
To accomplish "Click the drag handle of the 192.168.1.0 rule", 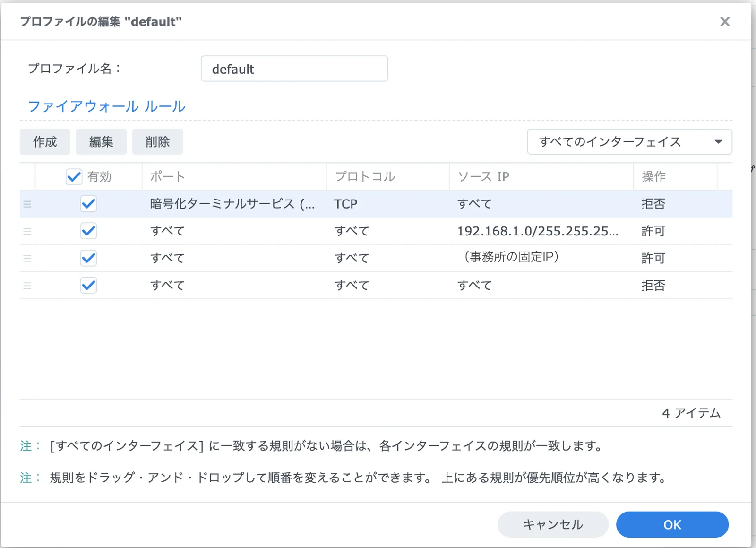I will (x=27, y=231).
